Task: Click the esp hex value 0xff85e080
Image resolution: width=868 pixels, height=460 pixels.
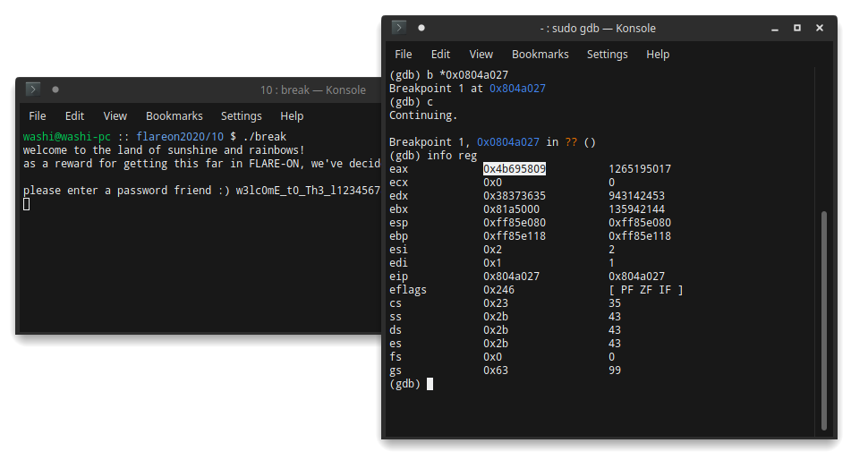Action: pos(515,223)
